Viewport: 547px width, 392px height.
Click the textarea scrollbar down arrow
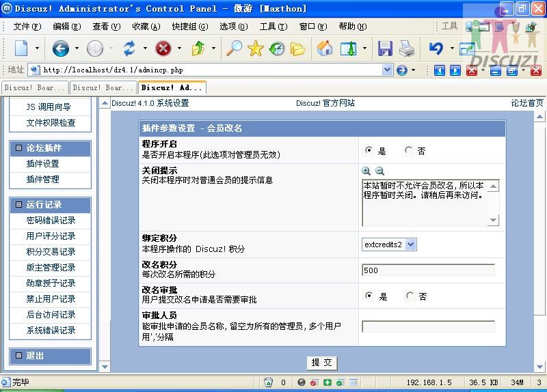click(x=493, y=220)
